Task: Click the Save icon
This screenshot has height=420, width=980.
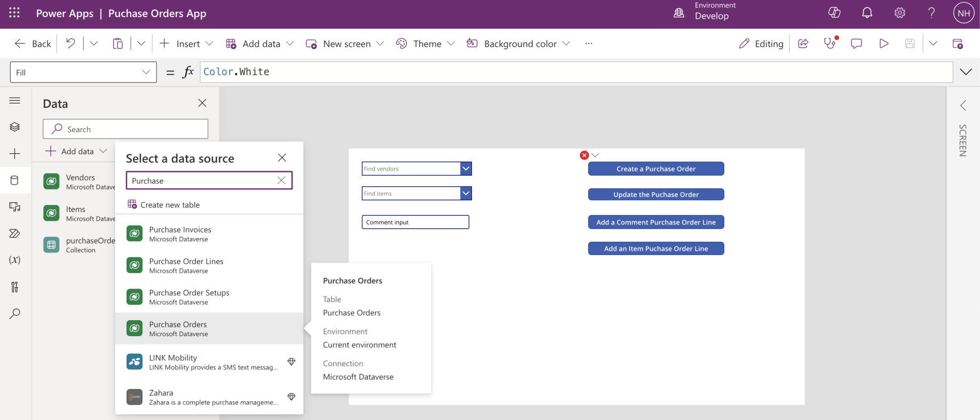Action: [910, 44]
